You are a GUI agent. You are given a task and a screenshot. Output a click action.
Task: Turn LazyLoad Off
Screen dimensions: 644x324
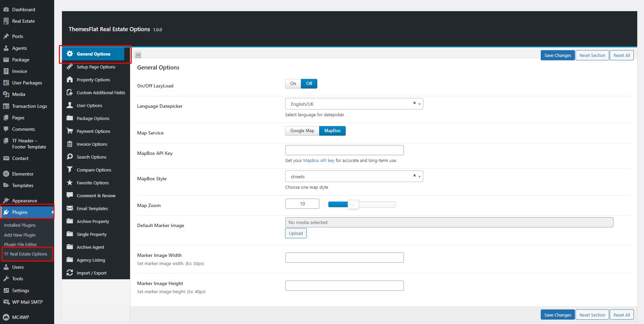(x=309, y=84)
